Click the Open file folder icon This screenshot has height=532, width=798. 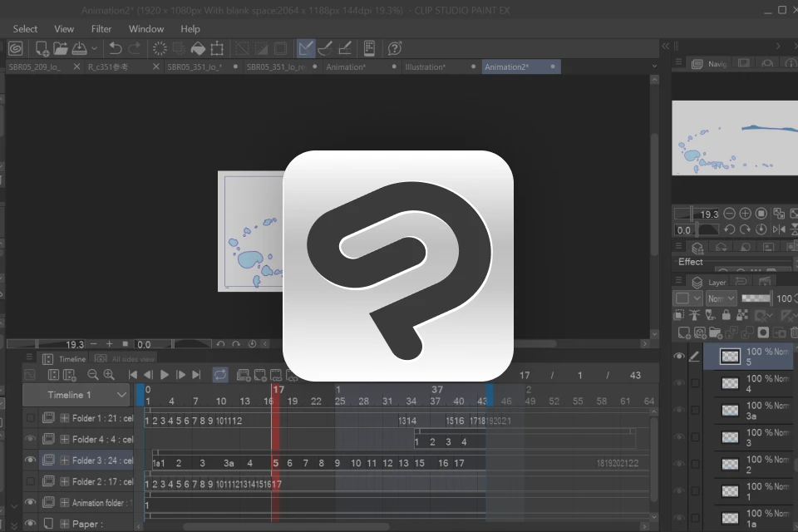pyautogui.click(x=61, y=48)
